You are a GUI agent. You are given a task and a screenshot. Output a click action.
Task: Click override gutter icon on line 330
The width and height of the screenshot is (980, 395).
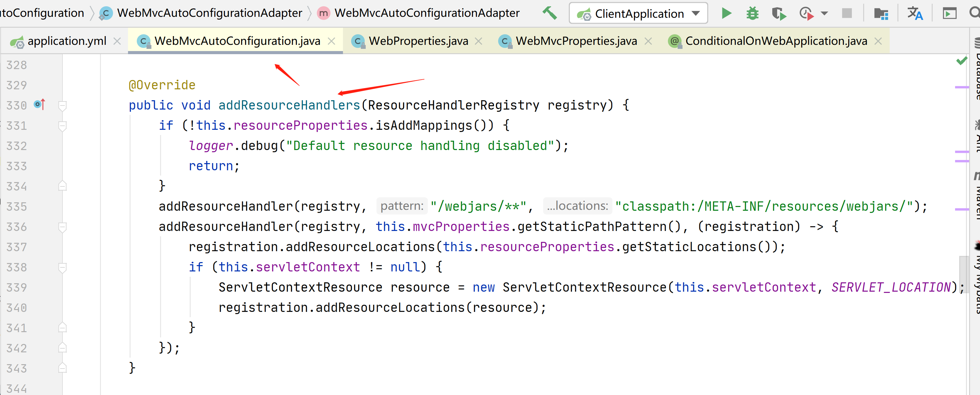(x=40, y=104)
